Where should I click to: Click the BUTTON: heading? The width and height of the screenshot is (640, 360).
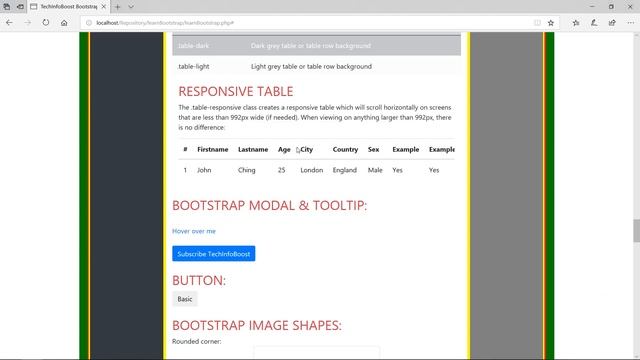pyautogui.click(x=199, y=280)
